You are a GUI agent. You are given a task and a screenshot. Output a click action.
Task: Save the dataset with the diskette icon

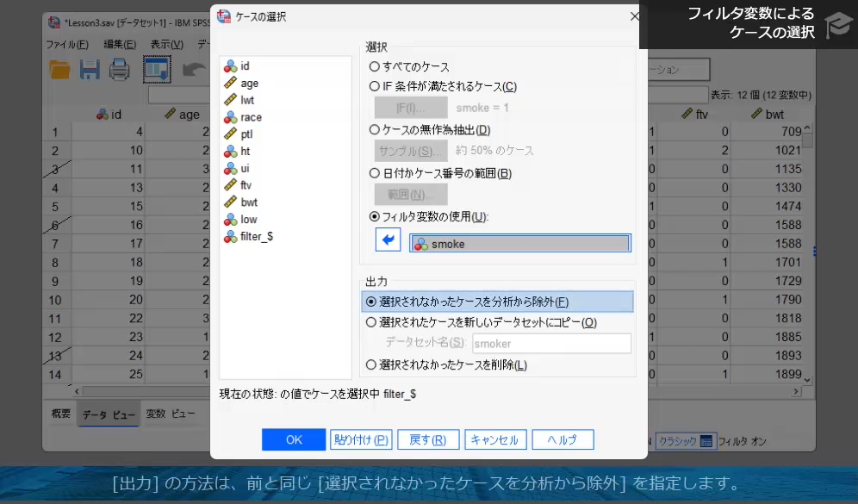(89, 70)
